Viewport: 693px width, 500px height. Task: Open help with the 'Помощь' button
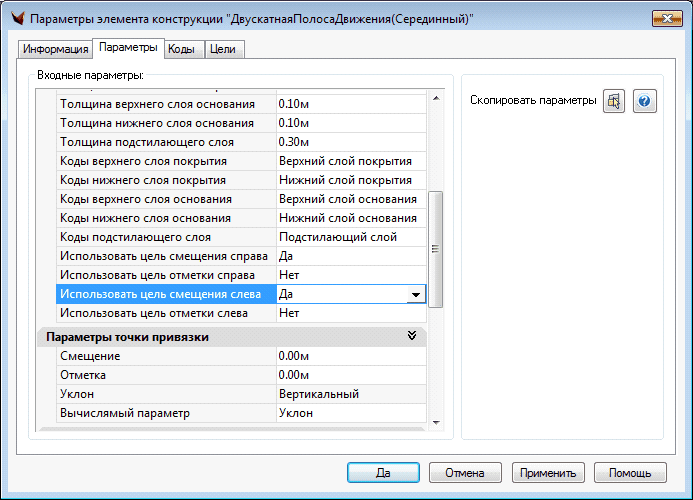point(630,473)
